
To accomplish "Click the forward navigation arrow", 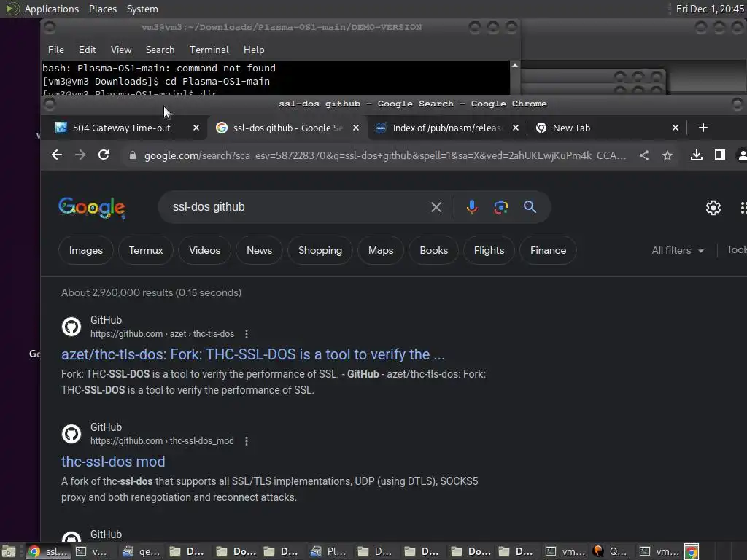I will coord(80,155).
